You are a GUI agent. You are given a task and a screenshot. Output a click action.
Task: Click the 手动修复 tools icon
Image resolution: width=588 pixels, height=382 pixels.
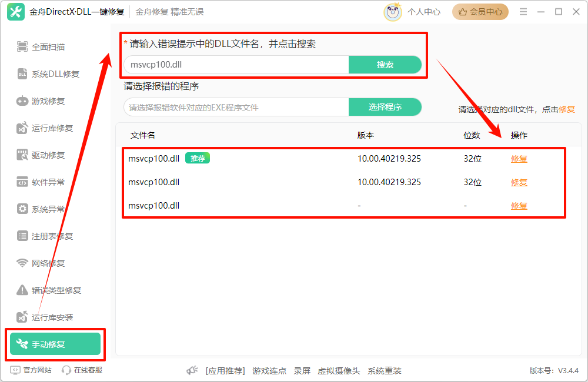coord(22,344)
